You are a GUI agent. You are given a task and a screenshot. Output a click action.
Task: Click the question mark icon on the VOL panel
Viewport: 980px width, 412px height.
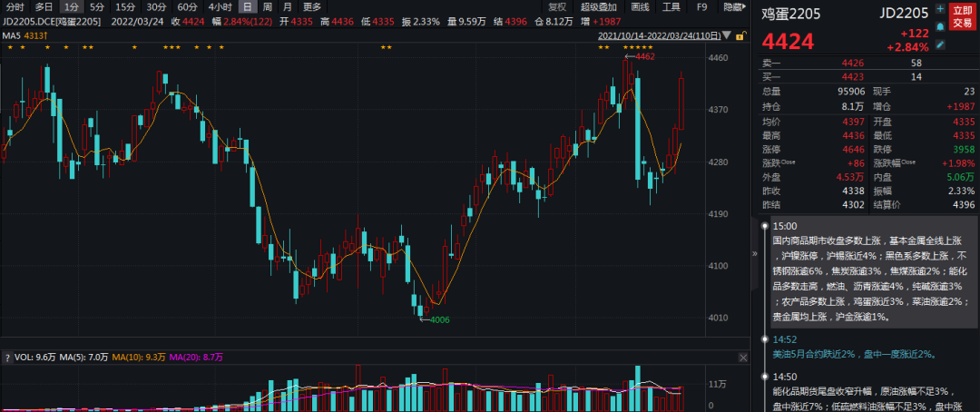tap(6, 357)
